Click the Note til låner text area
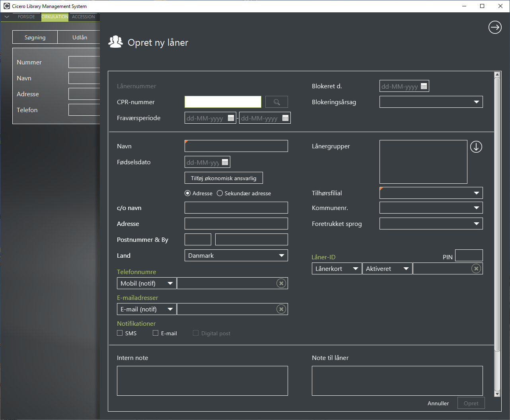This screenshot has height=420, width=510. point(397,381)
